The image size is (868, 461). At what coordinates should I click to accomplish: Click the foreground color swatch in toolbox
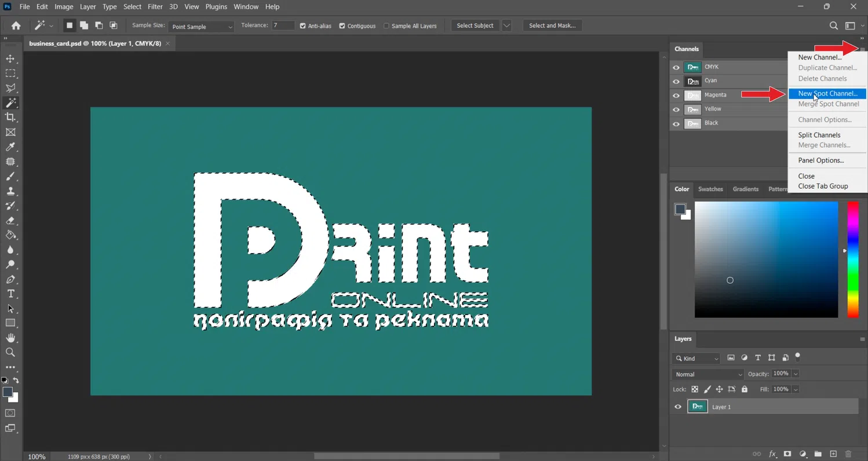[x=8, y=393]
